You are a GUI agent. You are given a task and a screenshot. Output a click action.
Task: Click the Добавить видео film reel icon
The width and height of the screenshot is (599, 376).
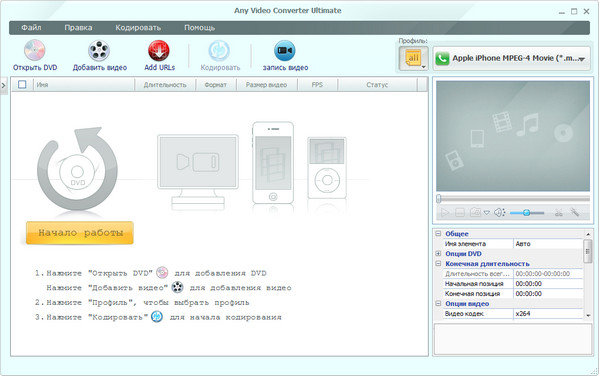99,50
